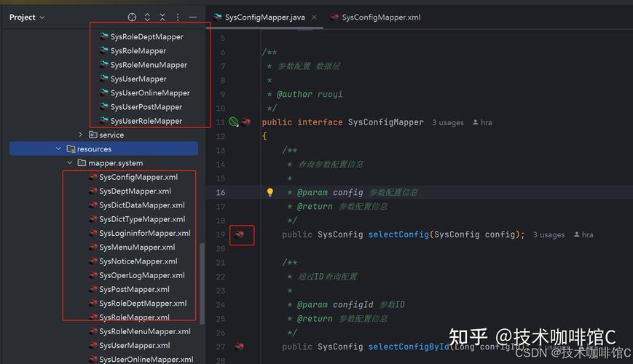This screenshot has width=633, height=364.
Task: Expand the service folder
Action: [x=80, y=135]
